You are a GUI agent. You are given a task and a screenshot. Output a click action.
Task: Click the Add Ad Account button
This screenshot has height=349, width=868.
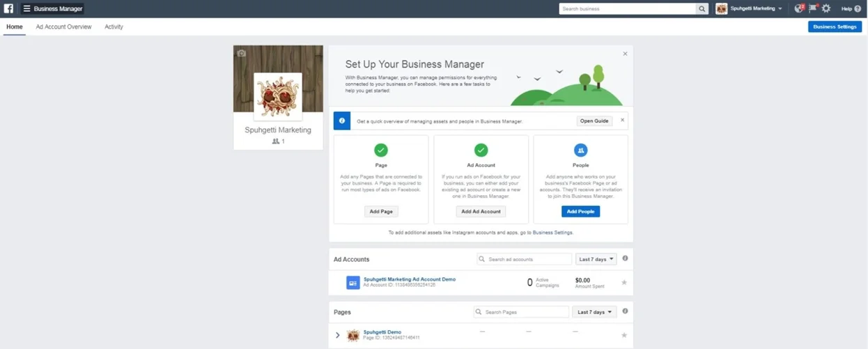[x=481, y=211]
